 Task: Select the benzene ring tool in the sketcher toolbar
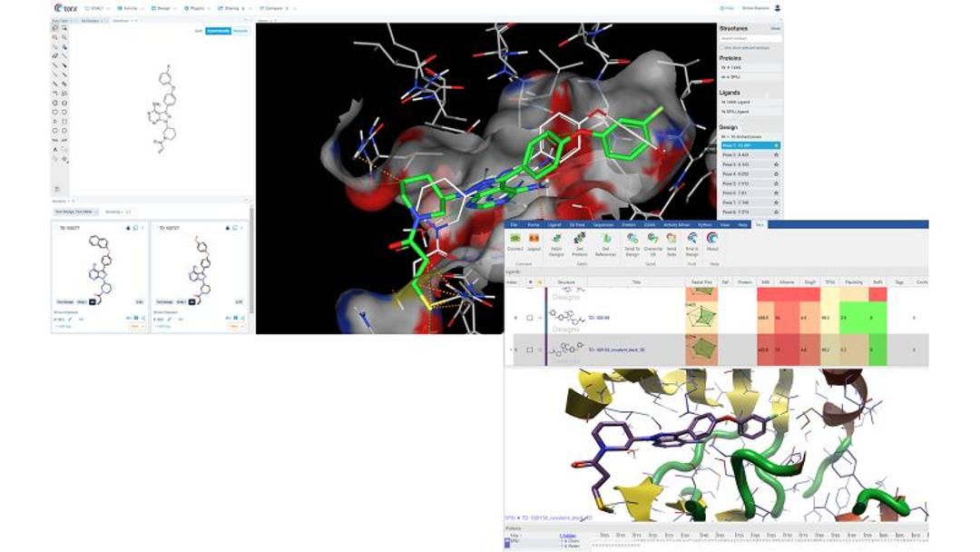click(55, 103)
